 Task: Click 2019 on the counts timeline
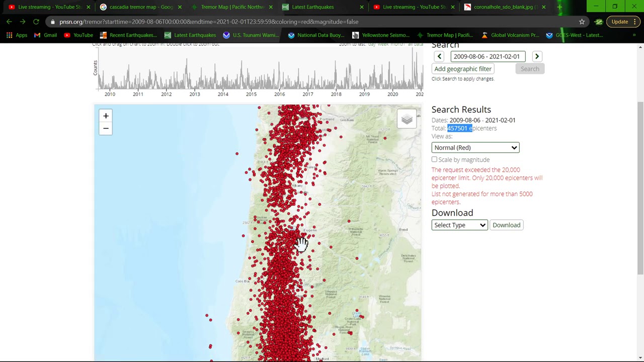click(364, 94)
